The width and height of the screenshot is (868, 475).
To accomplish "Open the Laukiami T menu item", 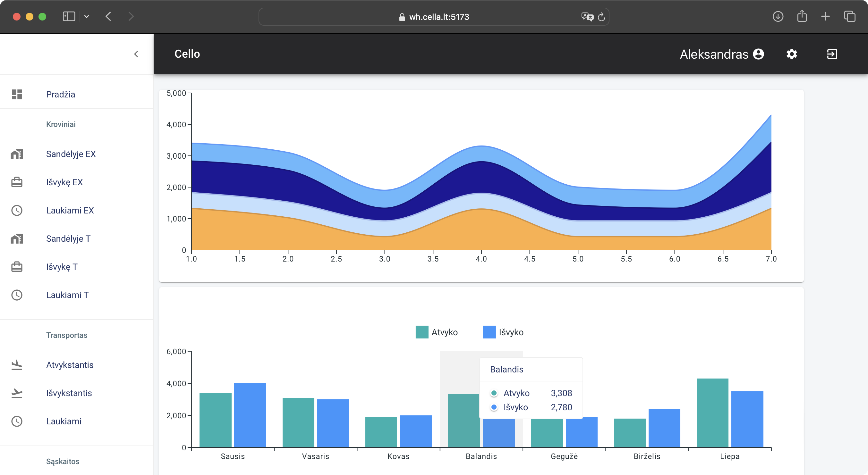I will [x=67, y=295].
